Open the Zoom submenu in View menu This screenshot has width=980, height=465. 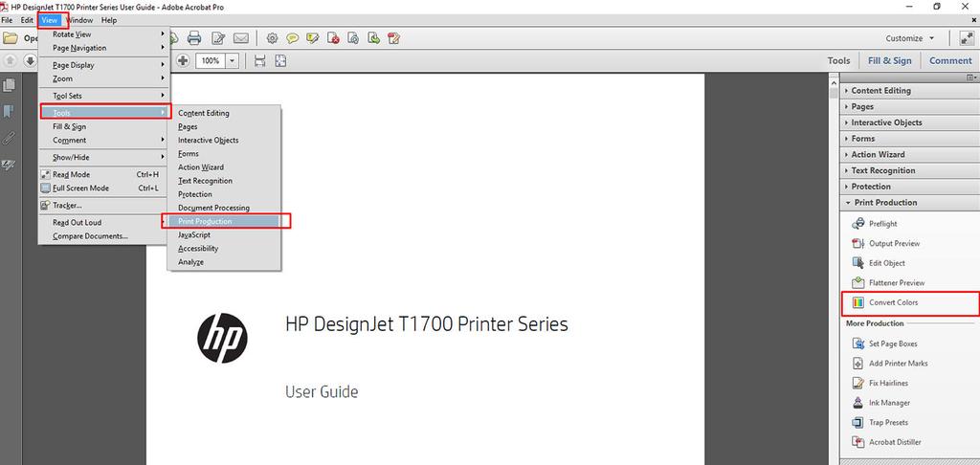click(x=104, y=78)
